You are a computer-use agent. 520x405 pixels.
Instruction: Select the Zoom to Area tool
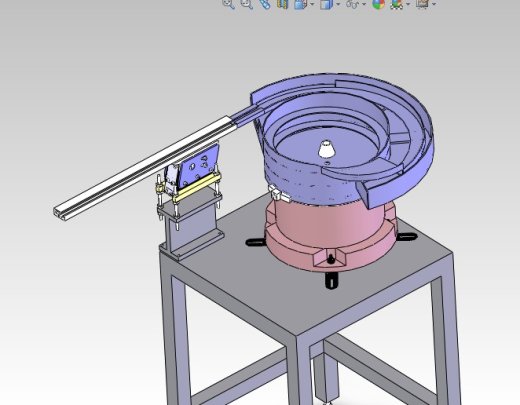tap(247, 4)
